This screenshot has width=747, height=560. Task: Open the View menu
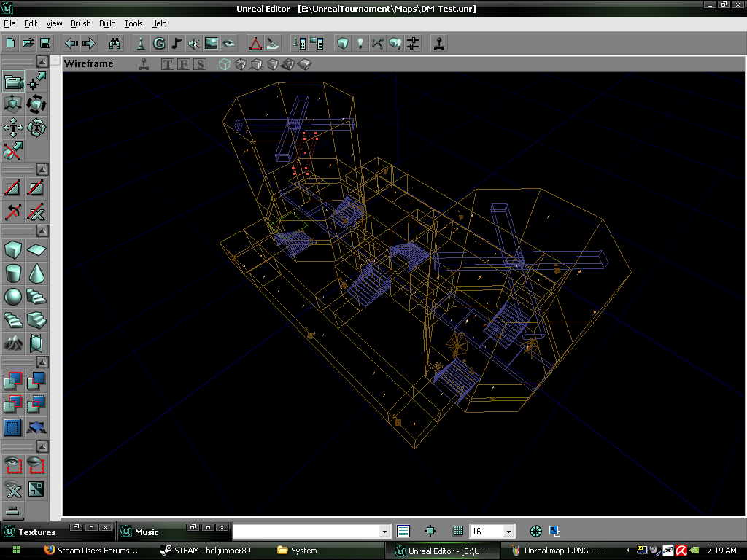tap(54, 23)
